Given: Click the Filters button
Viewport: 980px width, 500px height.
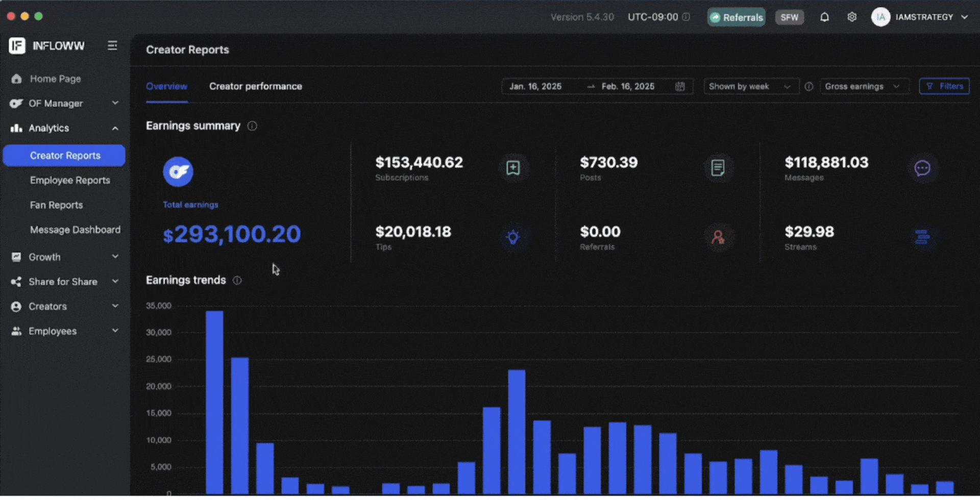Looking at the screenshot, I should click(x=944, y=87).
